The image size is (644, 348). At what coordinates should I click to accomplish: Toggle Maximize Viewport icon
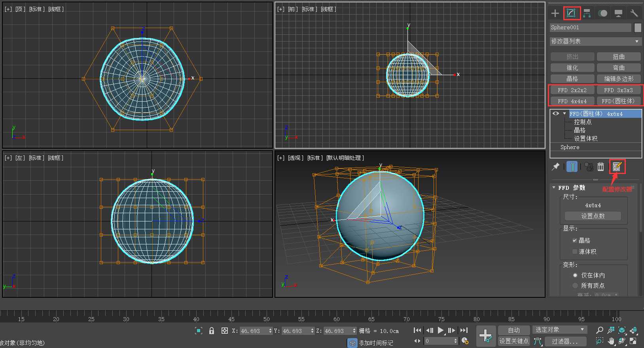tap(633, 341)
